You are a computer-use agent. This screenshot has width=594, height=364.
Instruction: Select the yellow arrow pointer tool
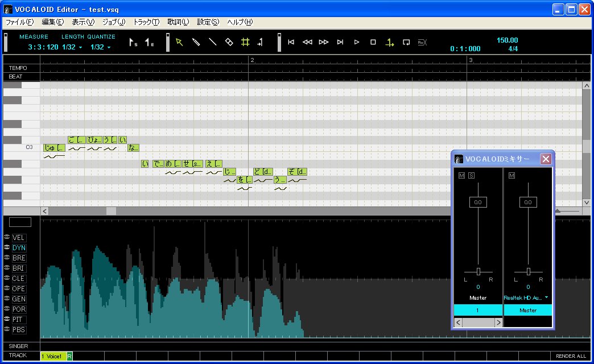[x=179, y=42]
